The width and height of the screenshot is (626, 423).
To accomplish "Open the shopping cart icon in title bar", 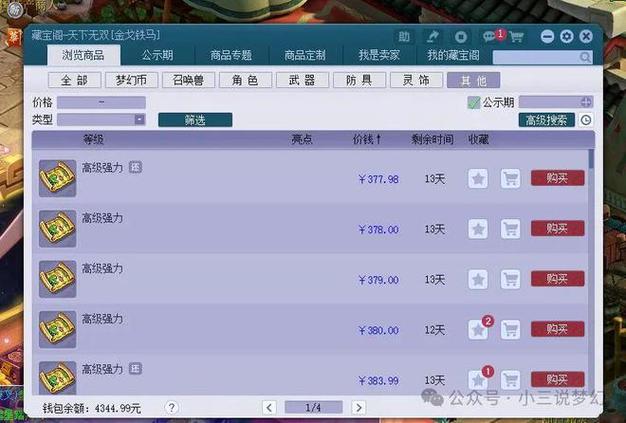I will pos(516,36).
